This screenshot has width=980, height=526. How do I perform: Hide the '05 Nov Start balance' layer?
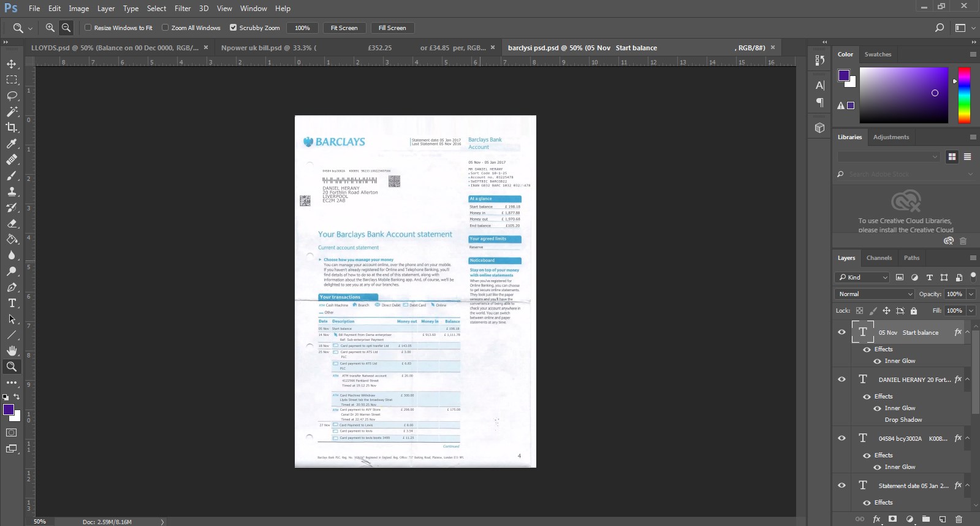[x=842, y=332]
